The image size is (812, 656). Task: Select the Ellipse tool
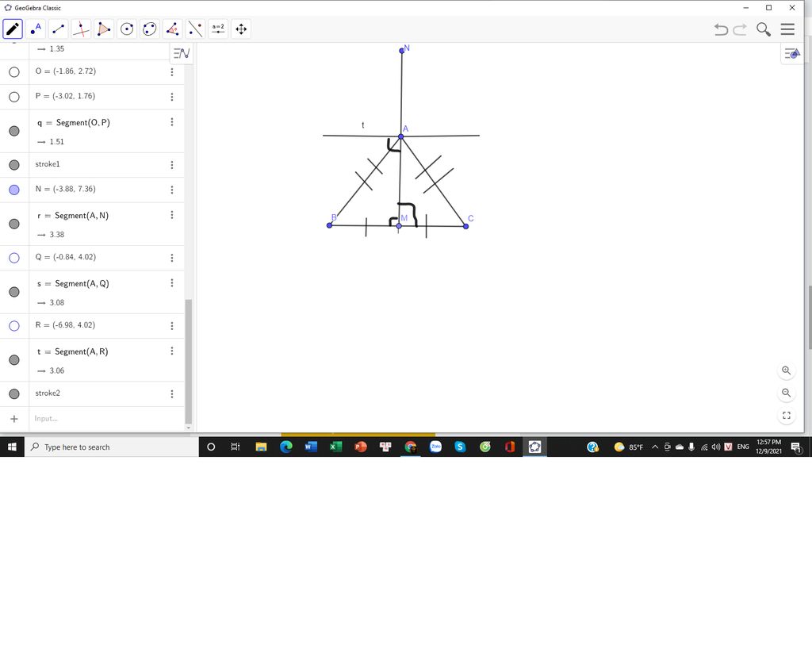tap(150, 29)
